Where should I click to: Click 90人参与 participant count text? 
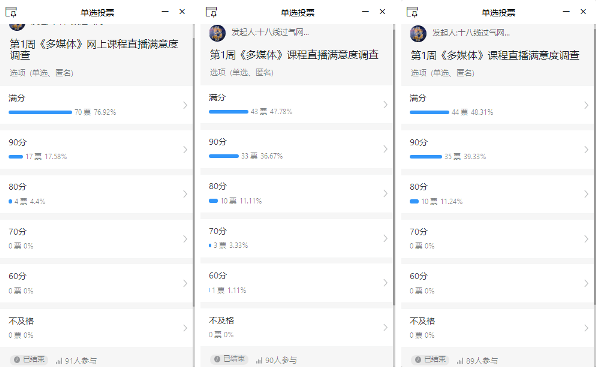(x=281, y=360)
